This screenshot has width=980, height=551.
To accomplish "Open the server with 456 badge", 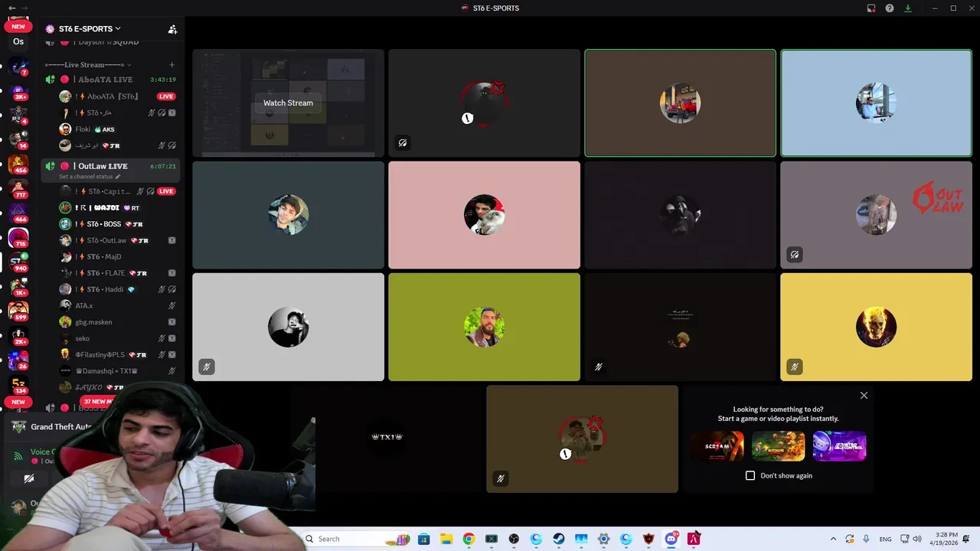I will (18, 165).
